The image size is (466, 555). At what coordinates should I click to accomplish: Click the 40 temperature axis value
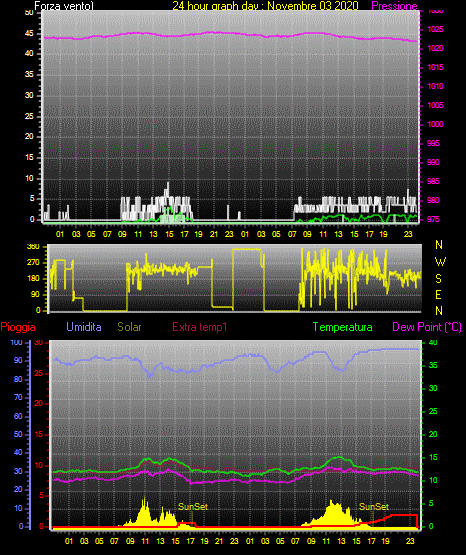pos(433,343)
